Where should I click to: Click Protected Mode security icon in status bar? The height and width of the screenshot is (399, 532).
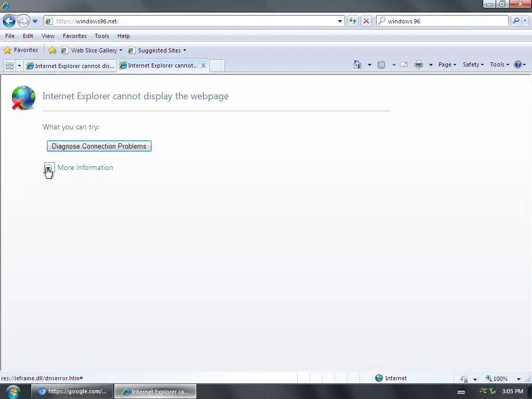[464, 379]
